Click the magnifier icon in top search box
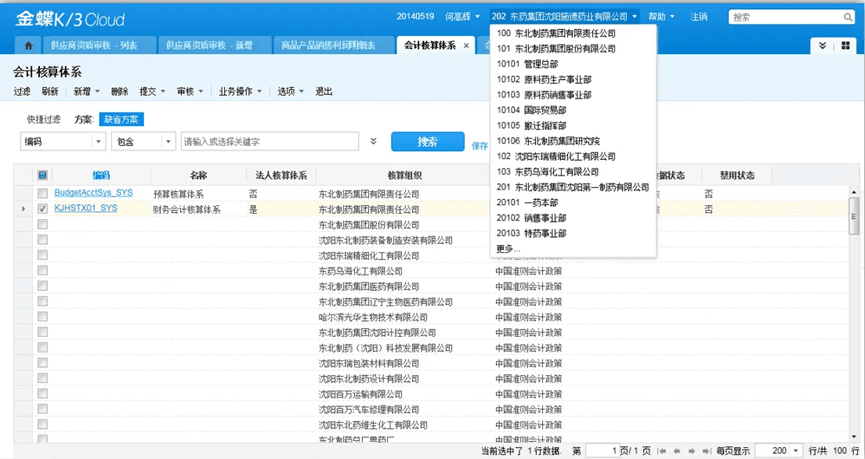Screen dimensions: 865x459 [x=848, y=17]
